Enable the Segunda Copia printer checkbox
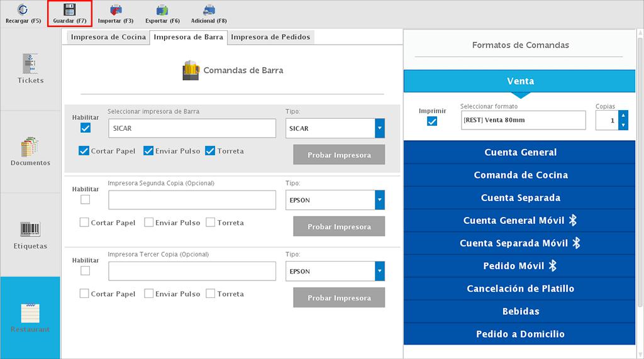Image resolution: width=644 pixels, height=359 pixels. tap(86, 199)
